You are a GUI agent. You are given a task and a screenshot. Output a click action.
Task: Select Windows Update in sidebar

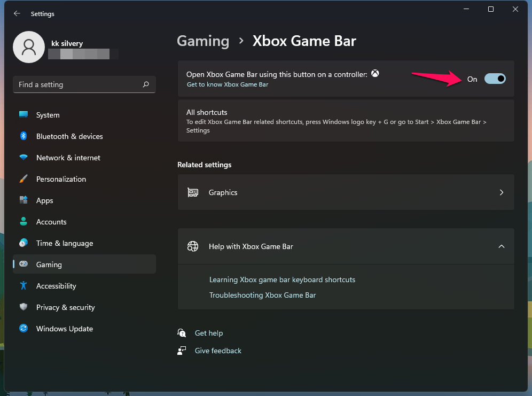[84, 329]
